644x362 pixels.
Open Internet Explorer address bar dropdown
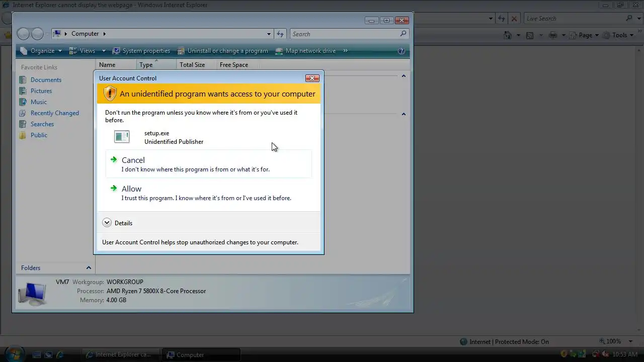pos(491,19)
